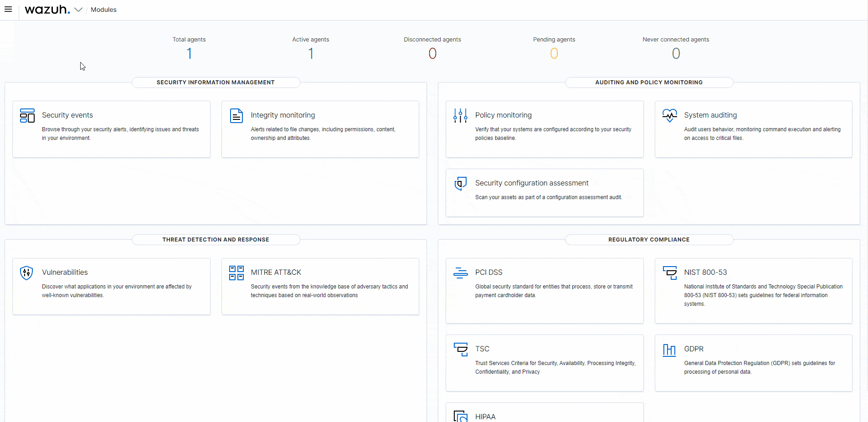Open the hamburger navigation menu
This screenshot has height=422, width=868.
click(8, 10)
